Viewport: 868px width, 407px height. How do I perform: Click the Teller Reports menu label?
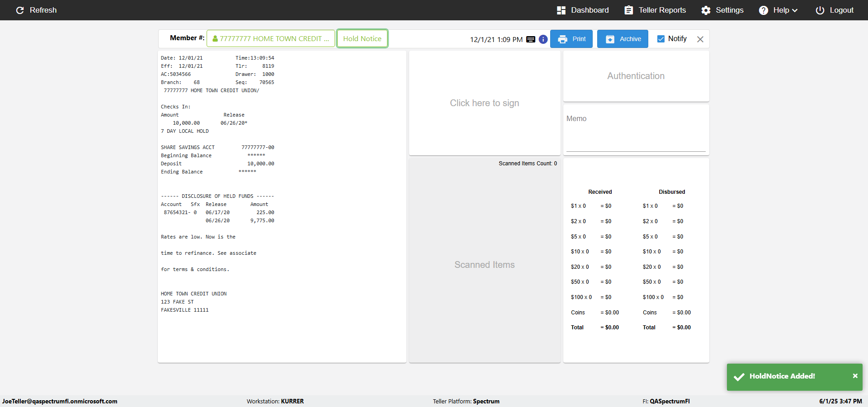[662, 10]
